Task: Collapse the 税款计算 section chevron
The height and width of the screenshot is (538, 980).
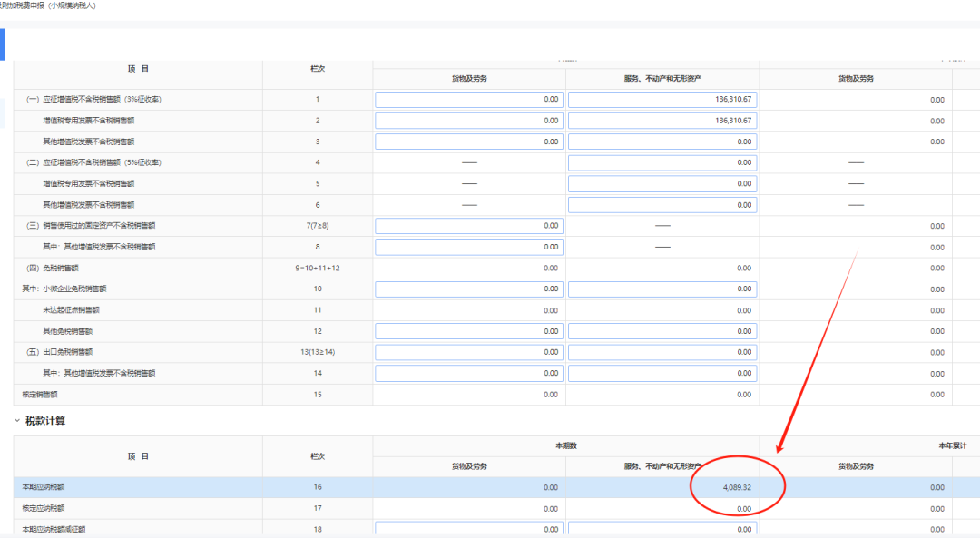Action: pos(16,421)
